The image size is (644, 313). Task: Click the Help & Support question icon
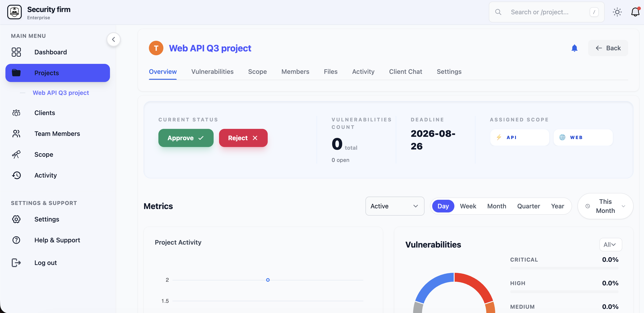pos(16,240)
